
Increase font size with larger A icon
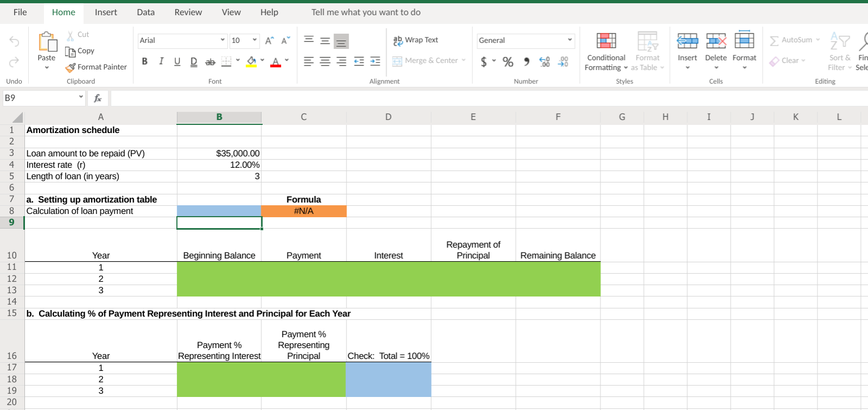pyautogui.click(x=269, y=41)
